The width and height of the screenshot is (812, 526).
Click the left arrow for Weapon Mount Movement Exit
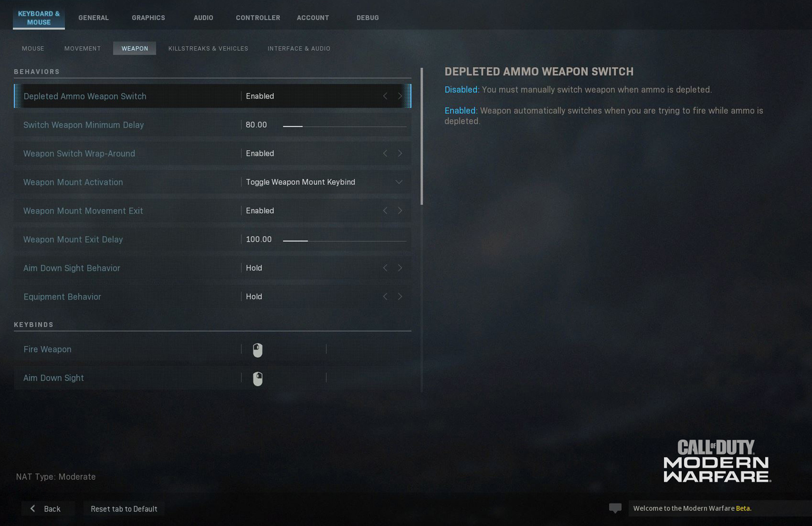(385, 211)
